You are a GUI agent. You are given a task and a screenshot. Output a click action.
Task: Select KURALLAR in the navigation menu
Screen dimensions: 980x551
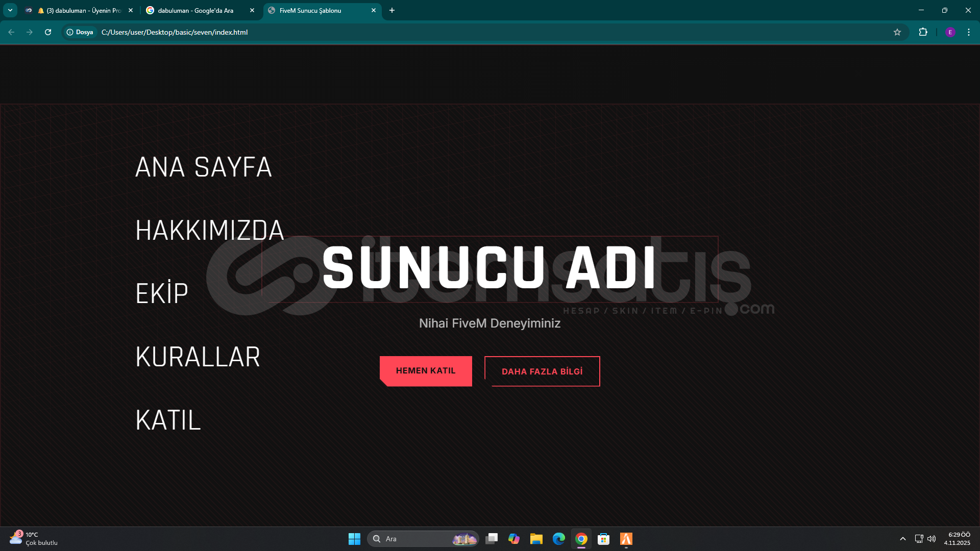pos(198,357)
